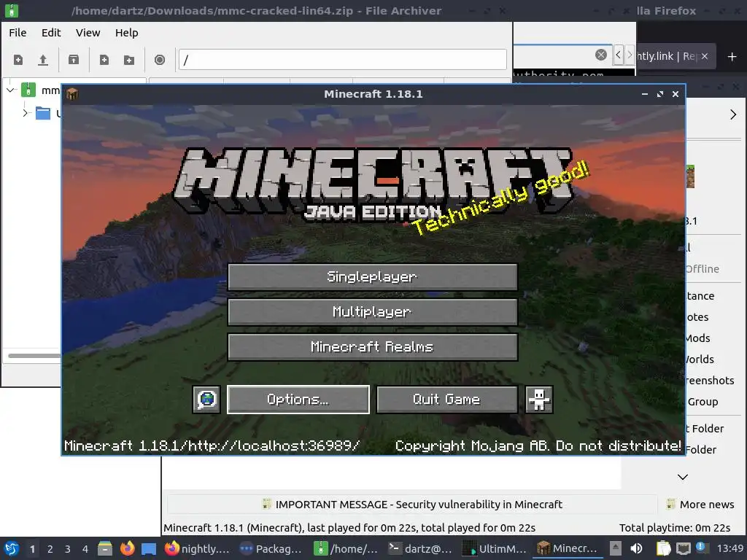Open Minecraft language settings globe icon
The width and height of the screenshot is (747, 560).
pos(206,399)
